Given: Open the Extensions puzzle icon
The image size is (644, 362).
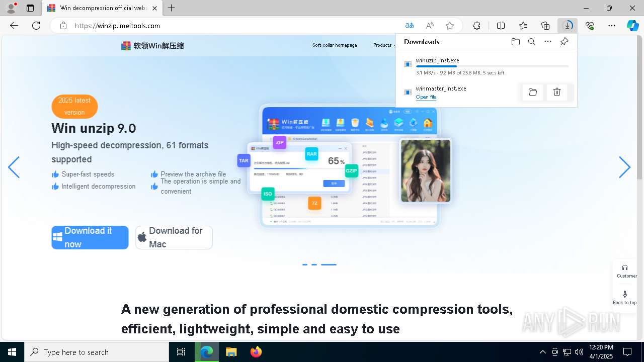Looking at the screenshot, I should point(476,26).
